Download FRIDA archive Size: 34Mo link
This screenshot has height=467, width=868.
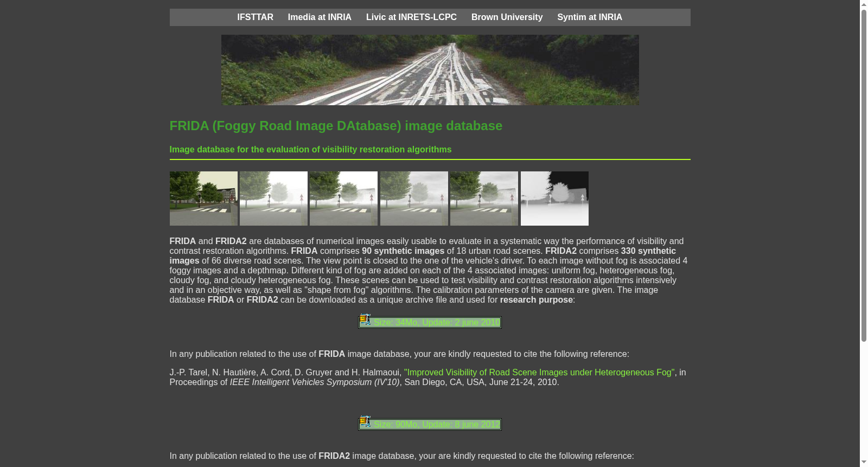tap(437, 323)
